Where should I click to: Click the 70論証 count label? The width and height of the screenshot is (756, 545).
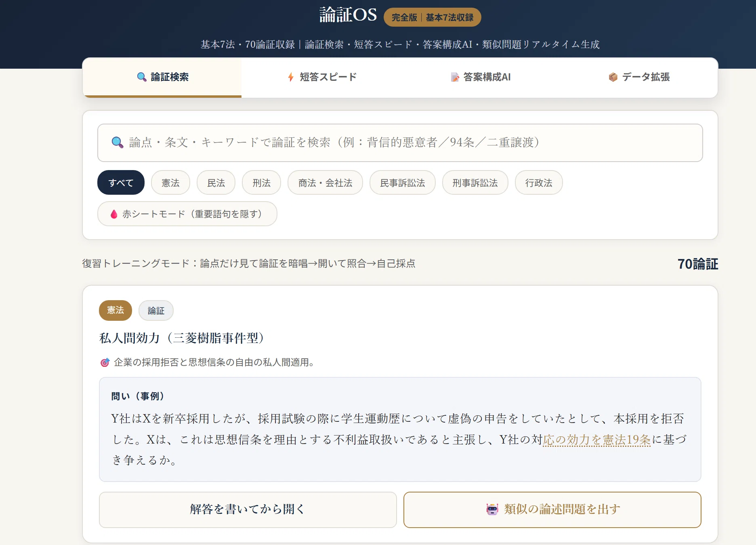pos(697,264)
